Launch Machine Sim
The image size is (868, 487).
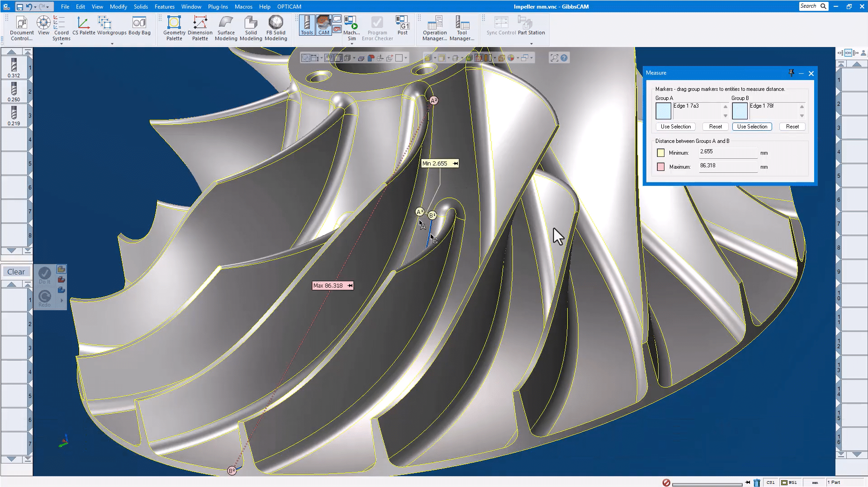click(x=351, y=28)
